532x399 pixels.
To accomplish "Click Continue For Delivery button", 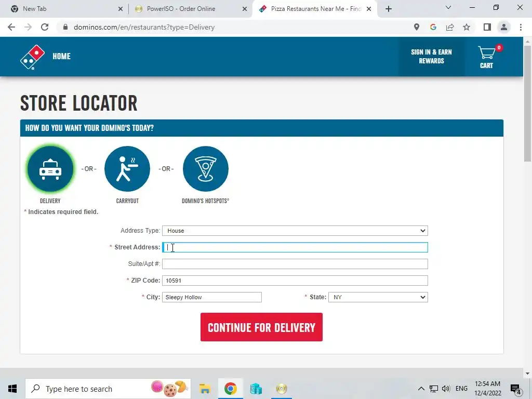I will [x=261, y=327].
